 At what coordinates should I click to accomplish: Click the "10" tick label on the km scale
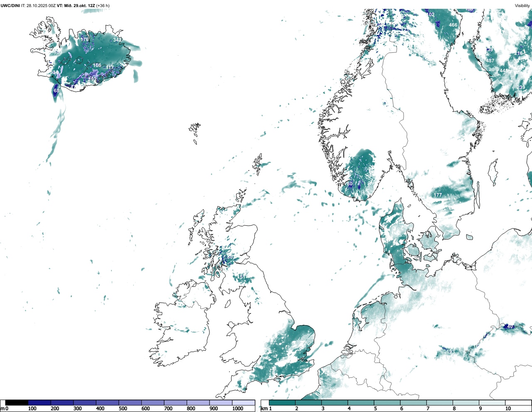[508, 409]
